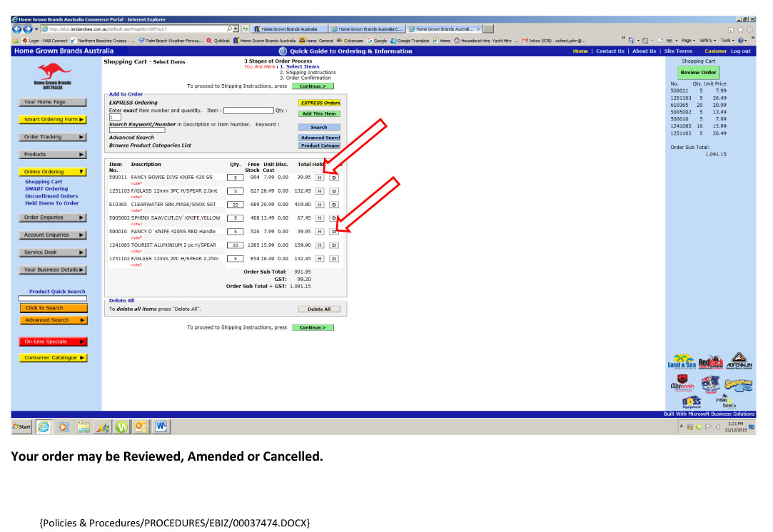
Task: Toggle Hold (H) for CLEARWATER mask snorkel set
Action: [320, 205]
